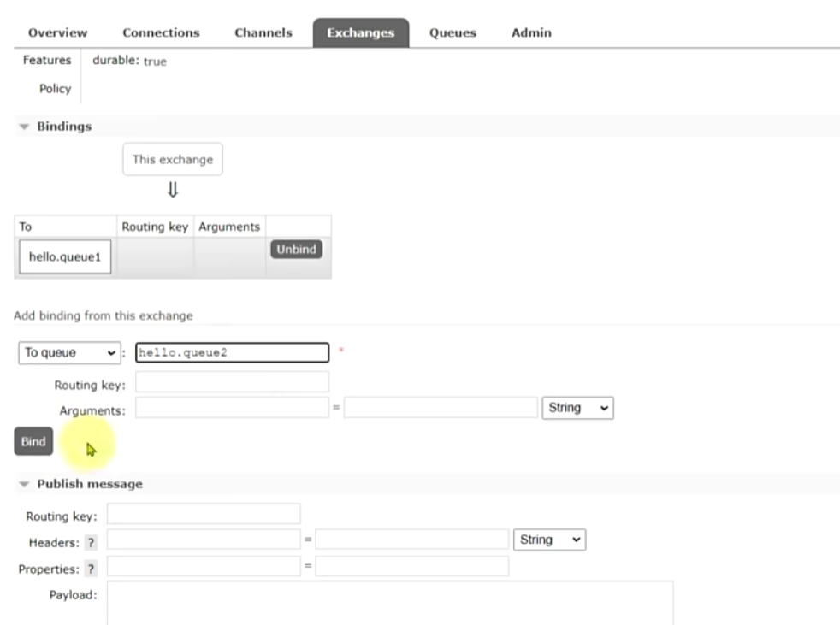Click the Properties key field

point(204,566)
